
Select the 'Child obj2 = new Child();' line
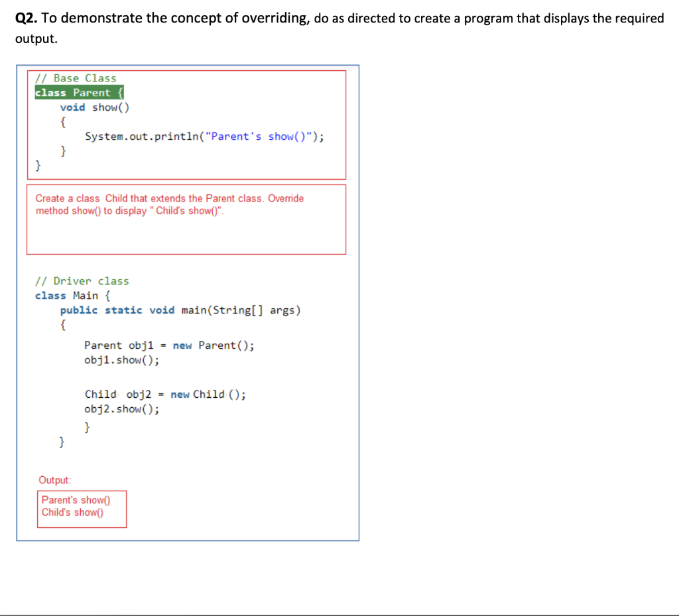coord(164,394)
